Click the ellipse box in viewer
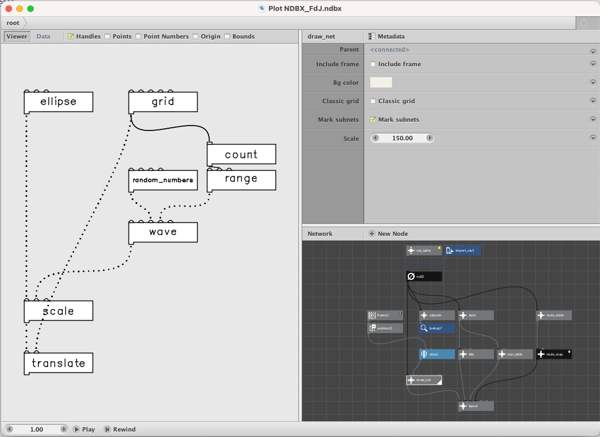The height and width of the screenshot is (437, 600). pyautogui.click(x=59, y=102)
